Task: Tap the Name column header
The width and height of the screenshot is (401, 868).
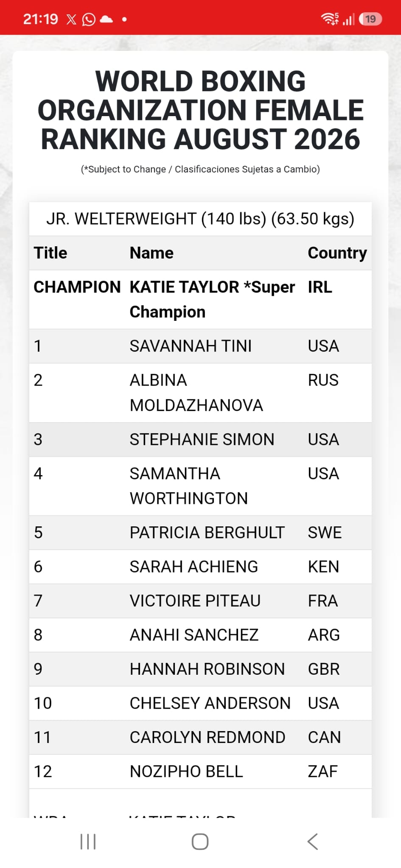Action: [151, 253]
